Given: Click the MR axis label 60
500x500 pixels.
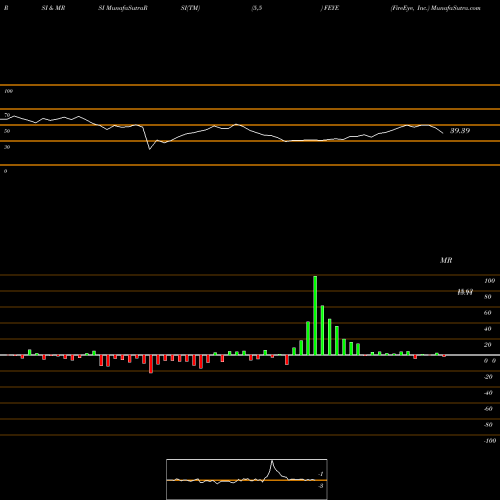Looking at the screenshot, I should tap(488, 313).
